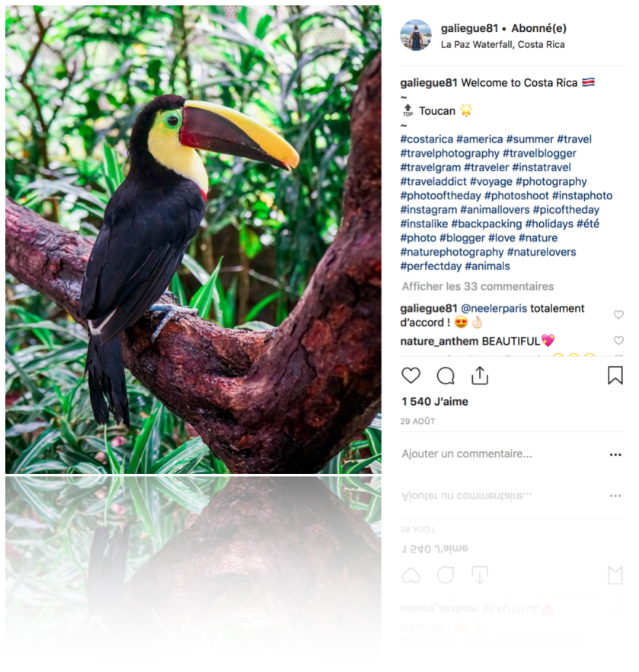Share the post via the share icon
Image resolution: width=639 pixels, height=672 pixels.
point(480,375)
